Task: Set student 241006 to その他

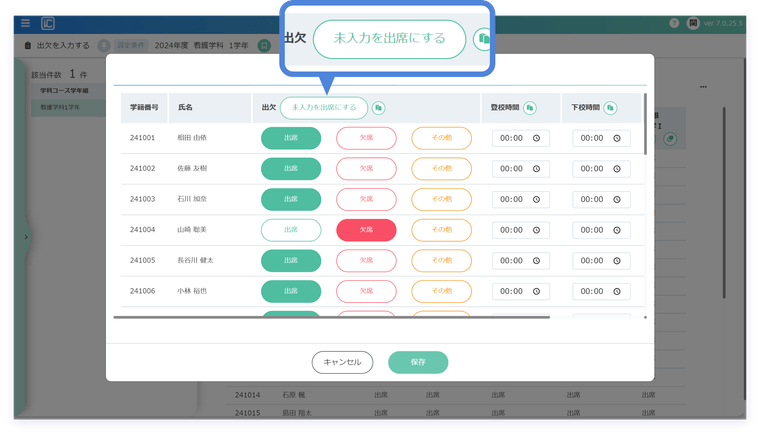Action: (442, 291)
